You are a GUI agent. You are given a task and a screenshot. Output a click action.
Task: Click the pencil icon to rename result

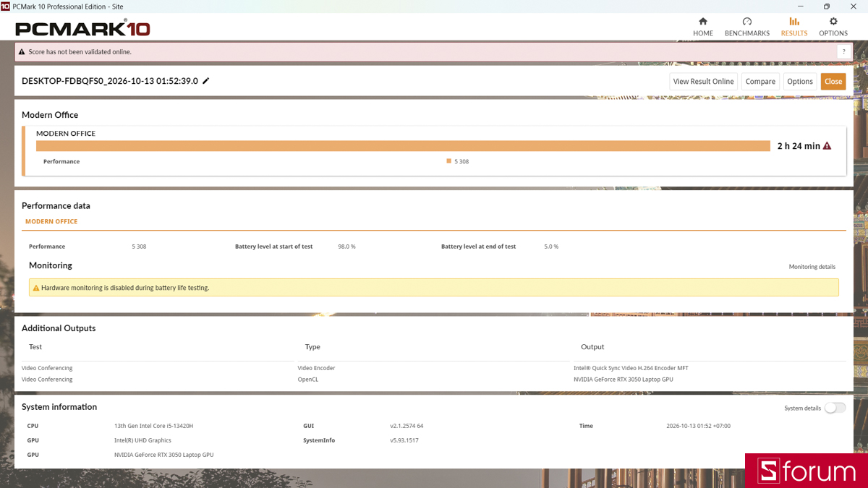tap(206, 81)
